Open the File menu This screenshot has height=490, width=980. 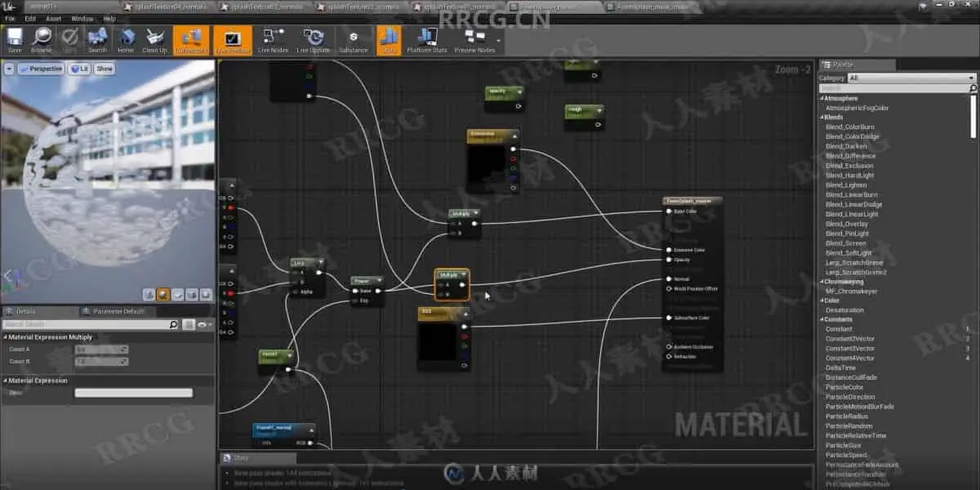tap(9, 18)
